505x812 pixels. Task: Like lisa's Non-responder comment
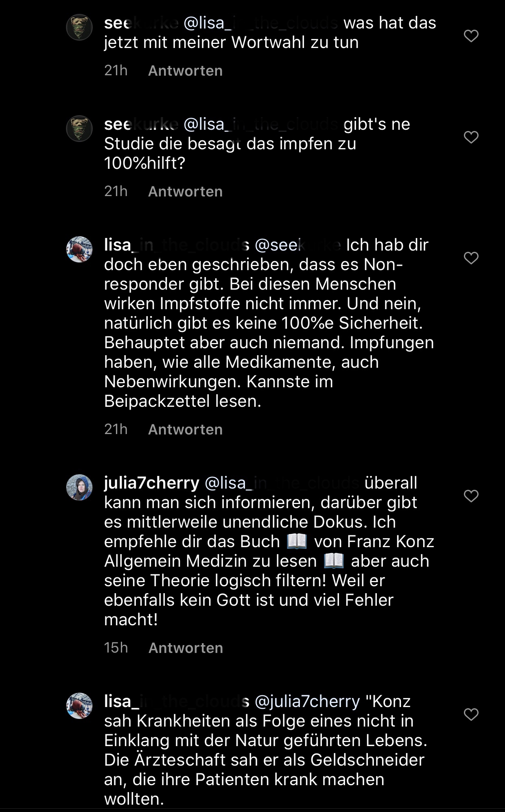471,258
